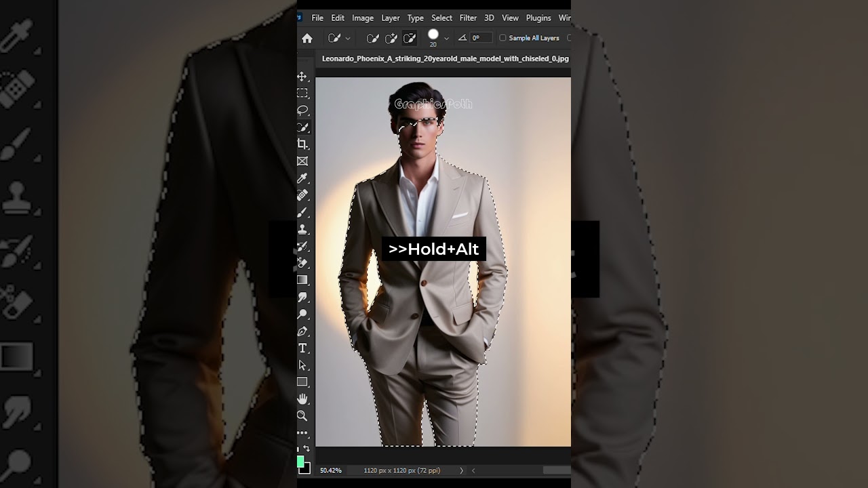Click the horizontal scrollbar thumb
868x488 pixels.
pyautogui.click(x=557, y=470)
